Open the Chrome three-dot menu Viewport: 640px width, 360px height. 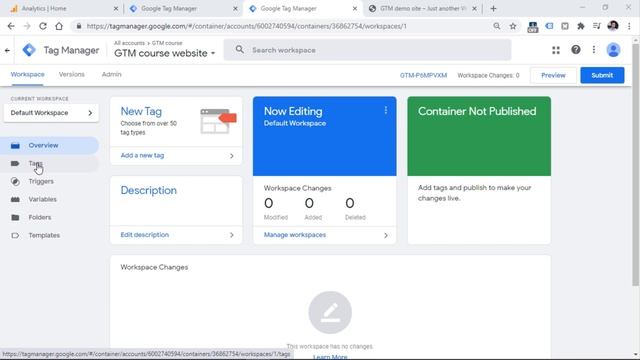tap(629, 26)
